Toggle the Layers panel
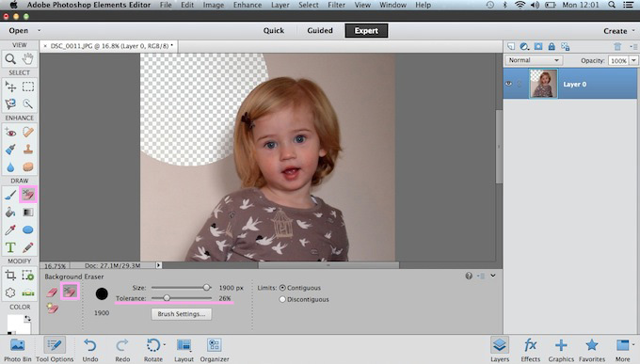The width and height of the screenshot is (640, 364). [x=500, y=350]
